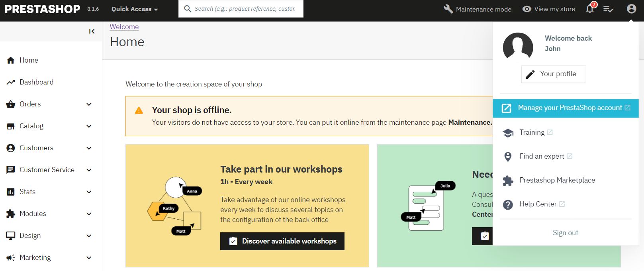Screen dimensions: 644x271
Task: Expand the Customer Service submenu chevron
Action: pyautogui.click(x=89, y=170)
